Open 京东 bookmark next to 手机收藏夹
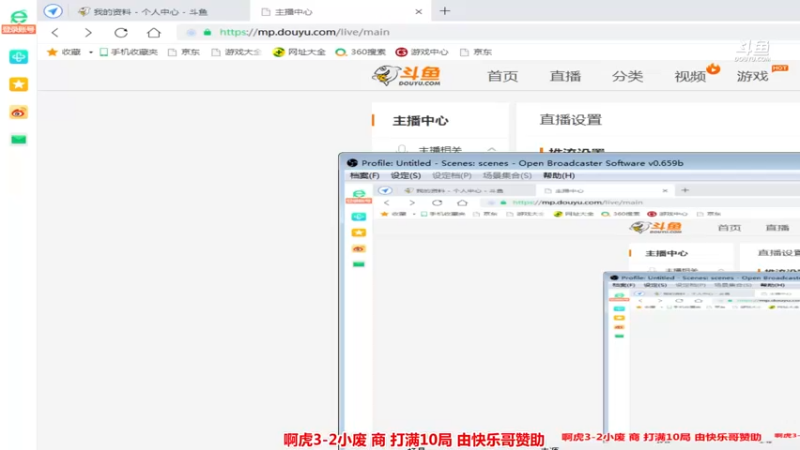The width and height of the screenshot is (800, 450). point(184,52)
